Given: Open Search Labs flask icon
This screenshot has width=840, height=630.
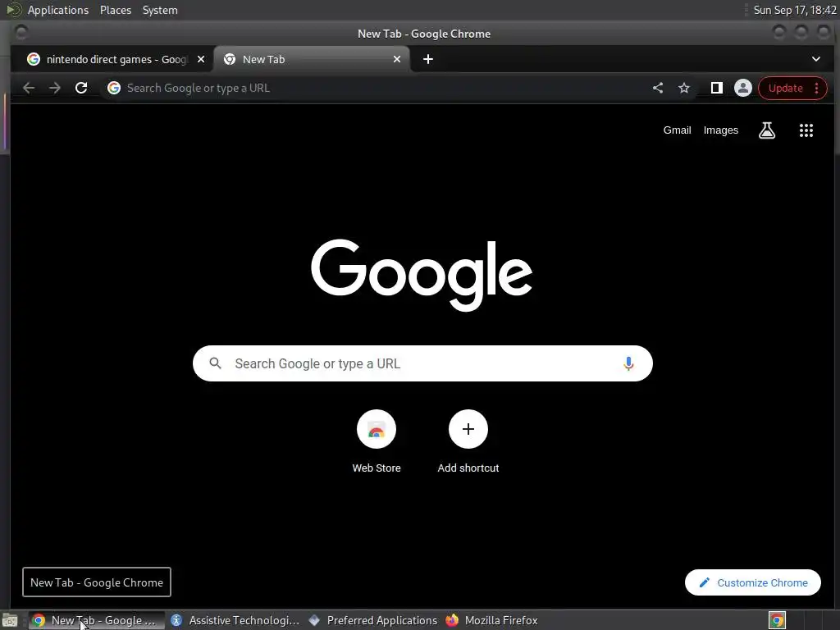Looking at the screenshot, I should [x=767, y=130].
